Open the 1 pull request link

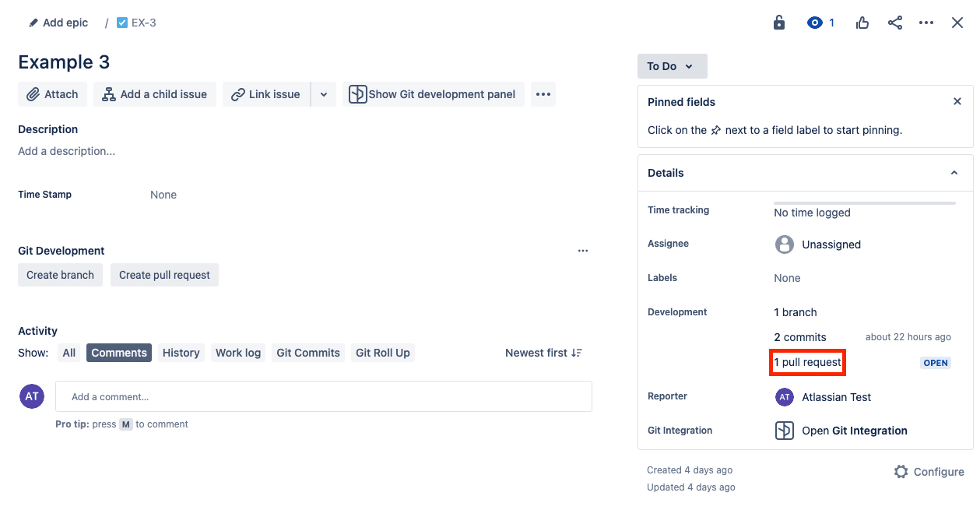click(x=806, y=362)
